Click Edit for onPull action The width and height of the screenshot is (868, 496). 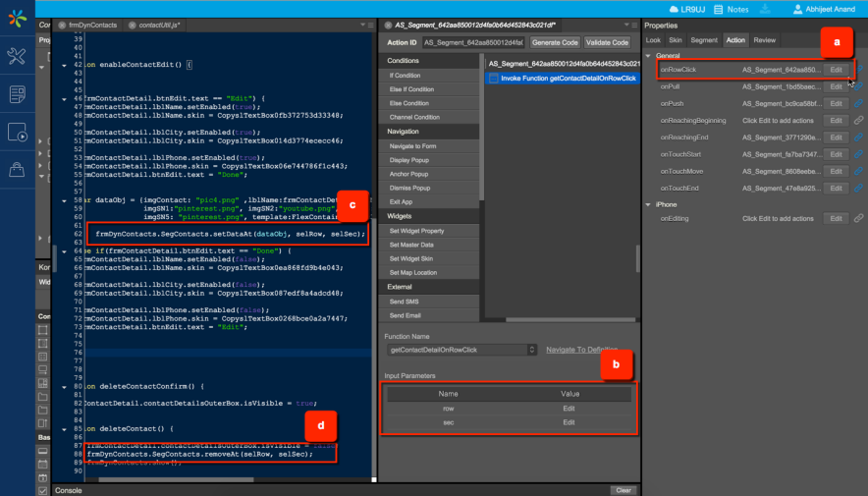coord(836,86)
